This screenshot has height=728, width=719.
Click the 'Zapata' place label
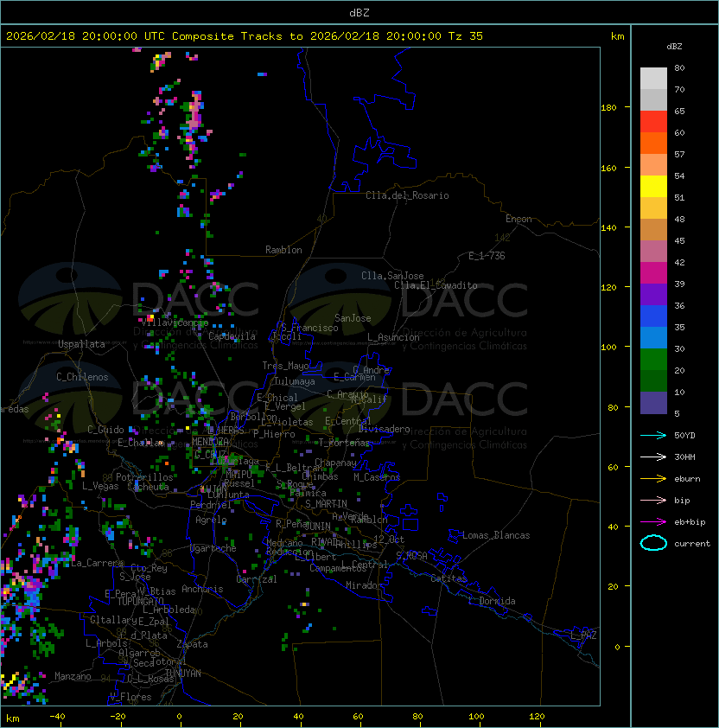click(192, 644)
